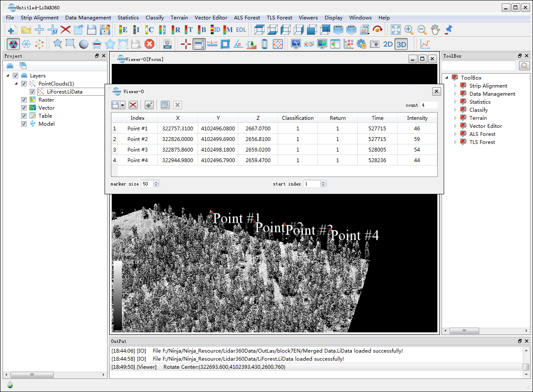533x392 pixels.
Task: Uncheck the Raster layer checkbox
Action: point(24,100)
